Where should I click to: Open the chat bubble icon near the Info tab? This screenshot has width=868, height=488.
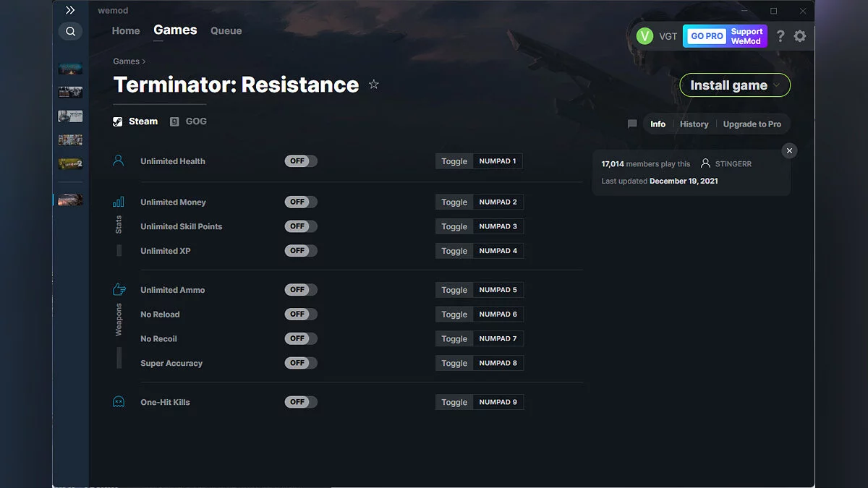631,124
